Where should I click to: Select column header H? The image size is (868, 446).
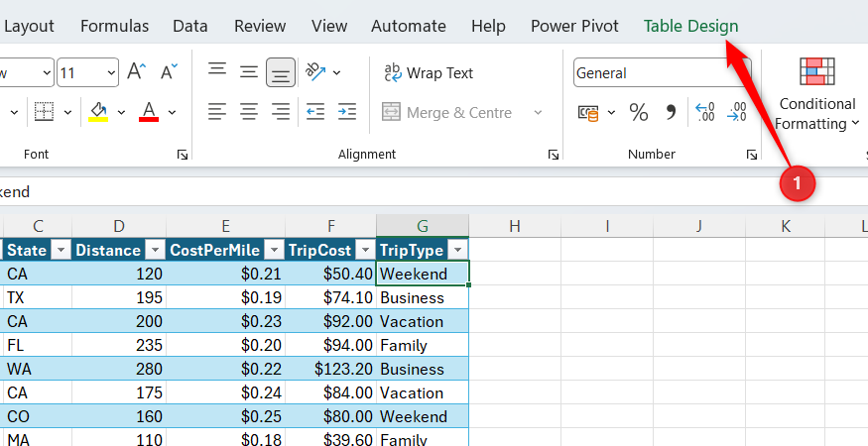[515, 226]
